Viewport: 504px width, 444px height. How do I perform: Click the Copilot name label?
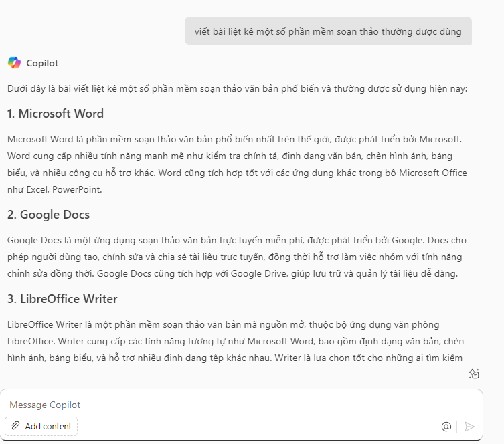point(42,63)
